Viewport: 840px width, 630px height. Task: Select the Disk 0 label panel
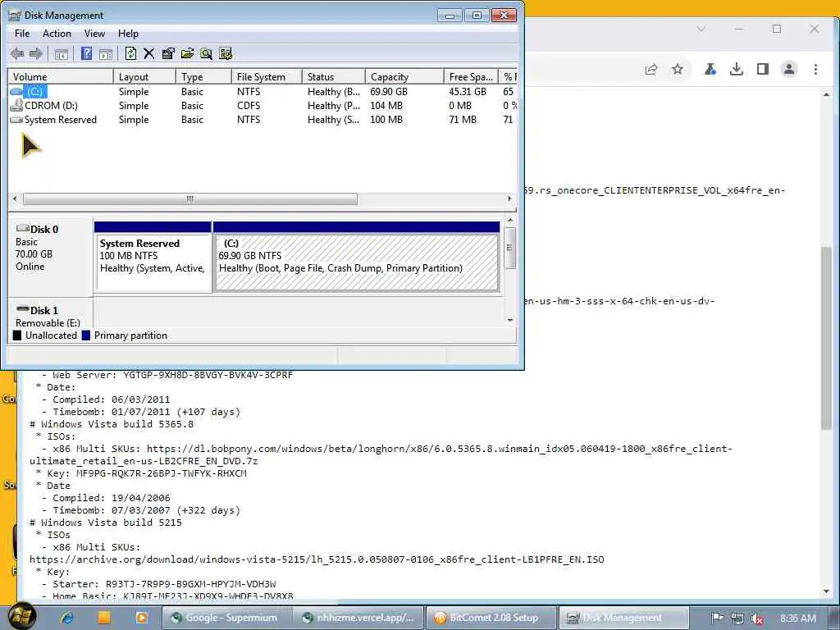50,256
